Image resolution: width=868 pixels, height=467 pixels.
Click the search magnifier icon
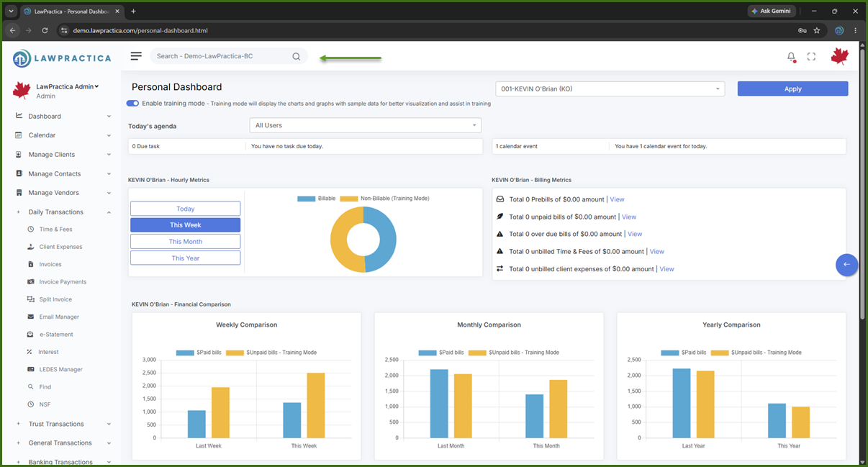pyautogui.click(x=296, y=56)
